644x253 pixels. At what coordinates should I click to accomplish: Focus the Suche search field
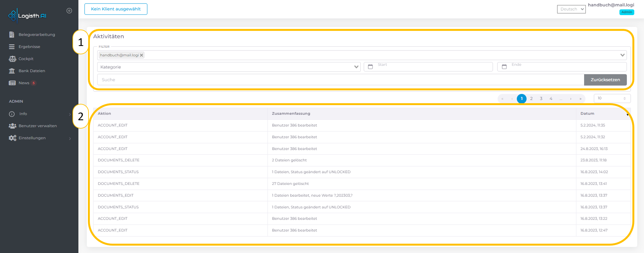coord(341,80)
